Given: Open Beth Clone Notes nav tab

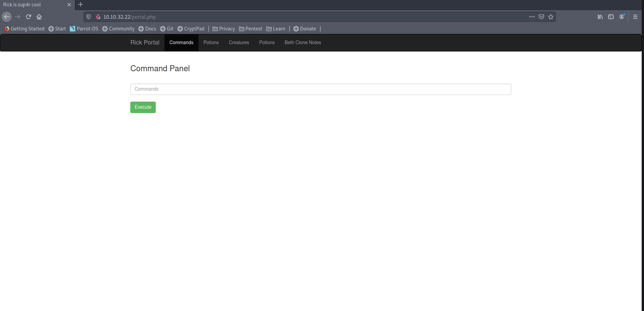Looking at the screenshot, I should click(x=302, y=42).
